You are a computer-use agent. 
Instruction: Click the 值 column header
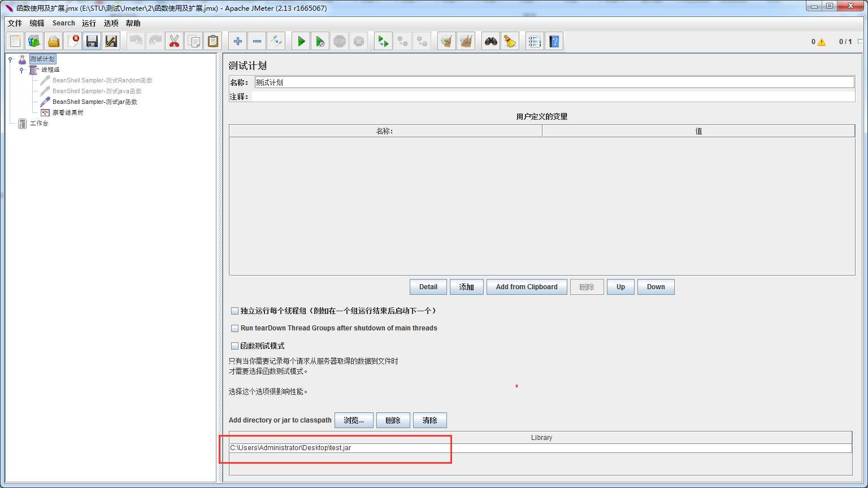point(698,131)
